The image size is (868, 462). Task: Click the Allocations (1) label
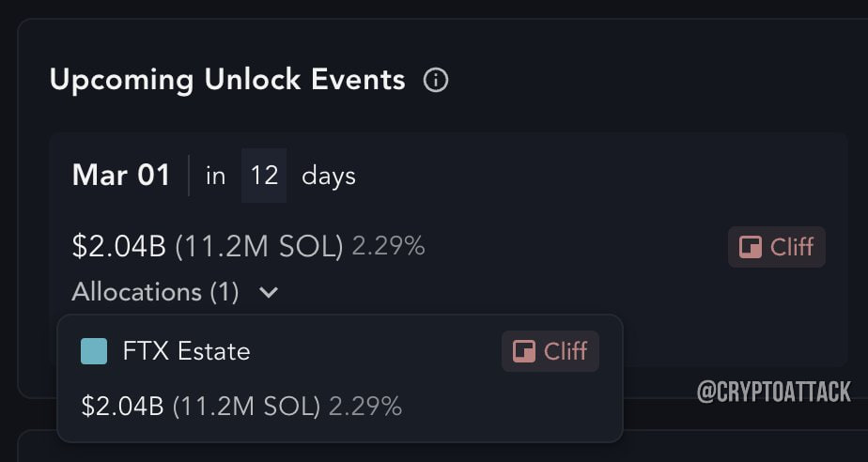pyautogui.click(x=156, y=292)
